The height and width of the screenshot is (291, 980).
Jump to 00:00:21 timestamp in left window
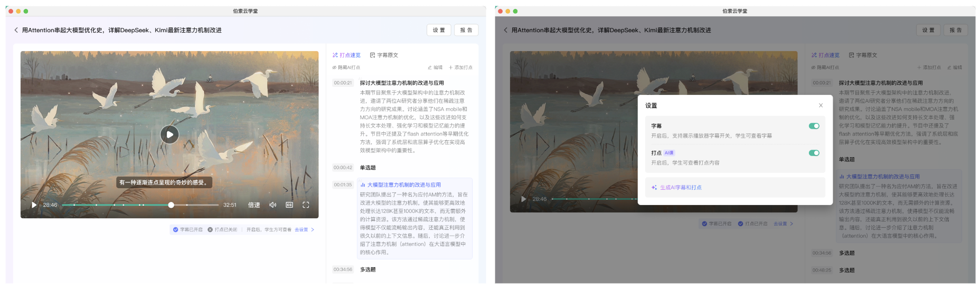click(343, 83)
